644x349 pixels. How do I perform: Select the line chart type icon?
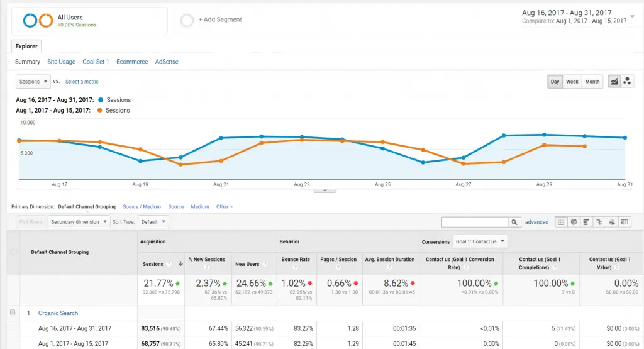[614, 81]
